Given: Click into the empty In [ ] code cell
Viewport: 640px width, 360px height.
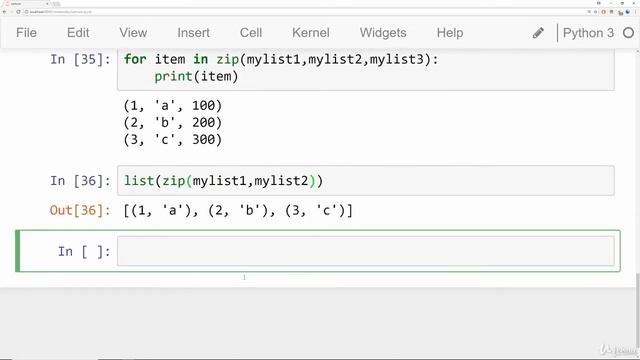Looking at the screenshot, I should pos(365,251).
